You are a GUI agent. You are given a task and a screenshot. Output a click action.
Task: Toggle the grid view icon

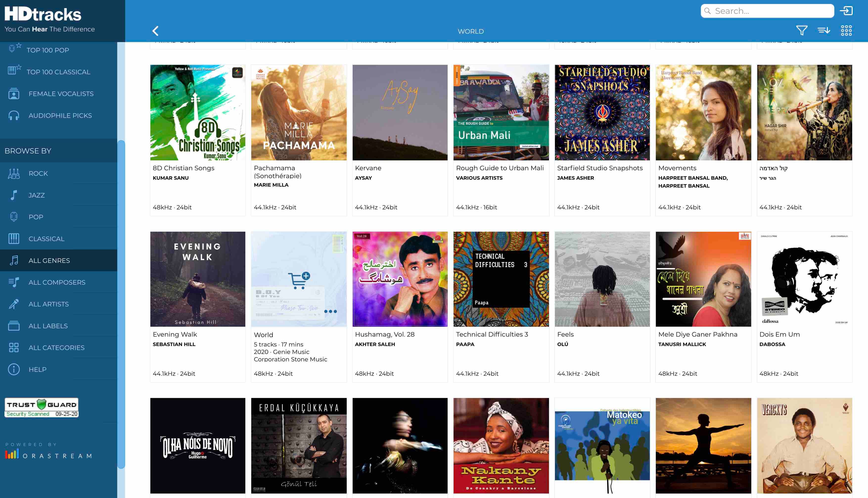[x=846, y=31]
